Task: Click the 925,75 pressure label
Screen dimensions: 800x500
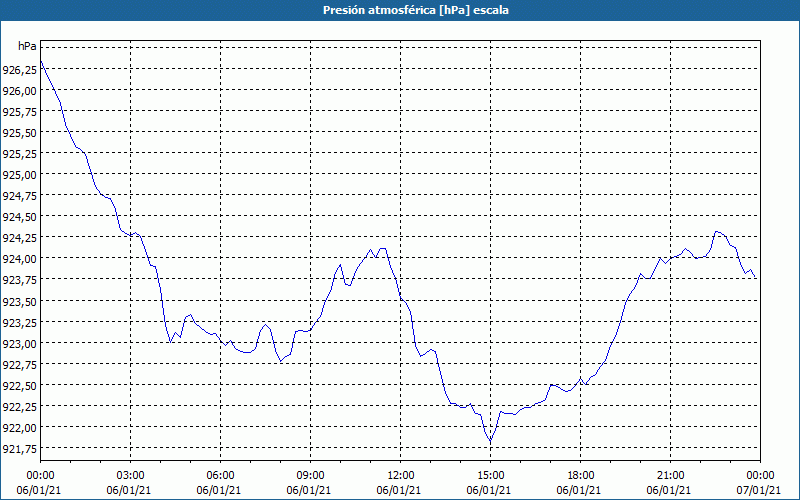Action: click(x=19, y=112)
